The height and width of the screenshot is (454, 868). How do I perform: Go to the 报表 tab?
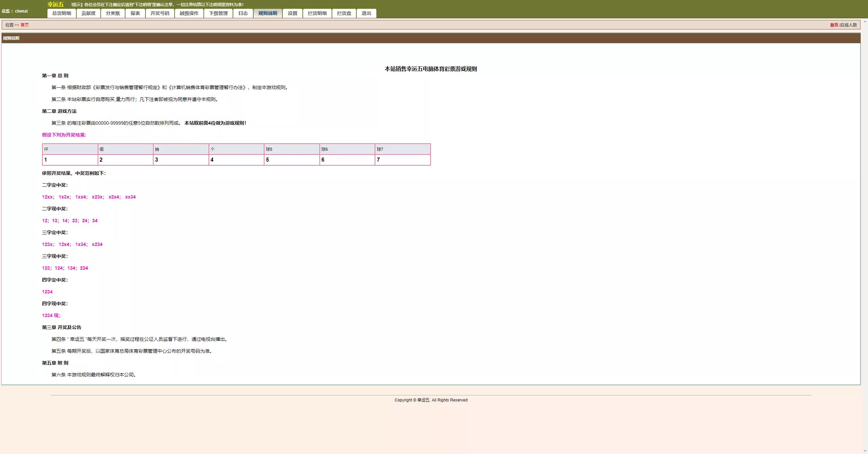pyautogui.click(x=135, y=13)
